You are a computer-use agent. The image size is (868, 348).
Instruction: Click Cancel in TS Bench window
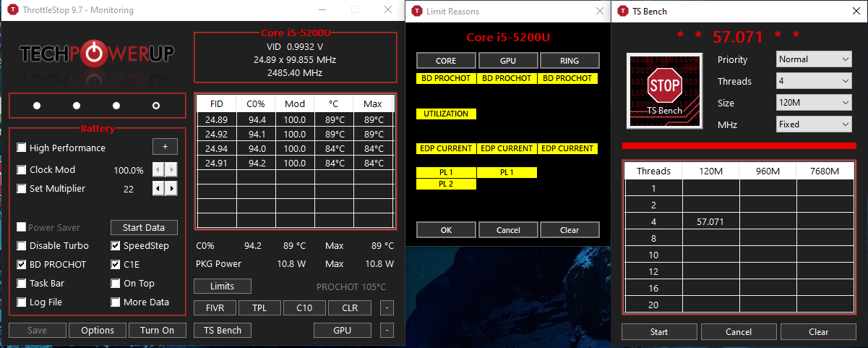click(x=739, y=332)
